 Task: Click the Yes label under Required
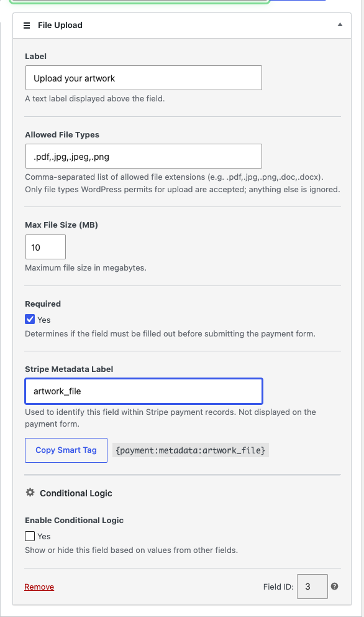coord(44,320)
